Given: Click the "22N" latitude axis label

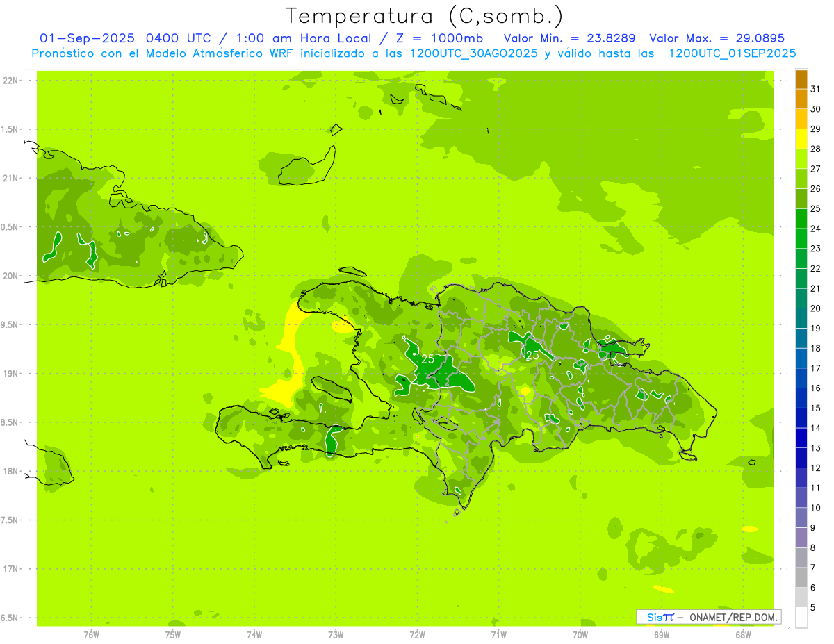Looking at the screenshot, I should 12,81.
